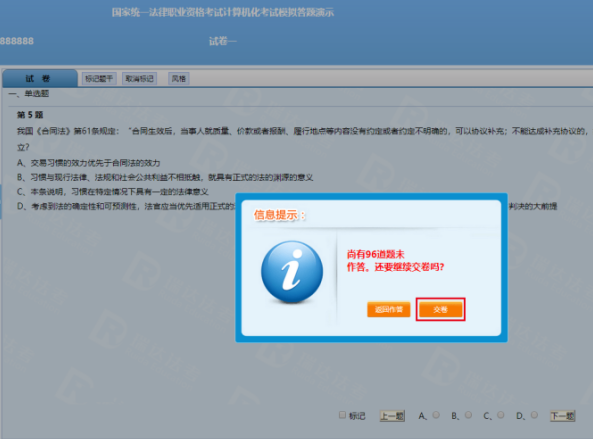Choose the answer D radio button
593x439 pixels.
[534, 415]
